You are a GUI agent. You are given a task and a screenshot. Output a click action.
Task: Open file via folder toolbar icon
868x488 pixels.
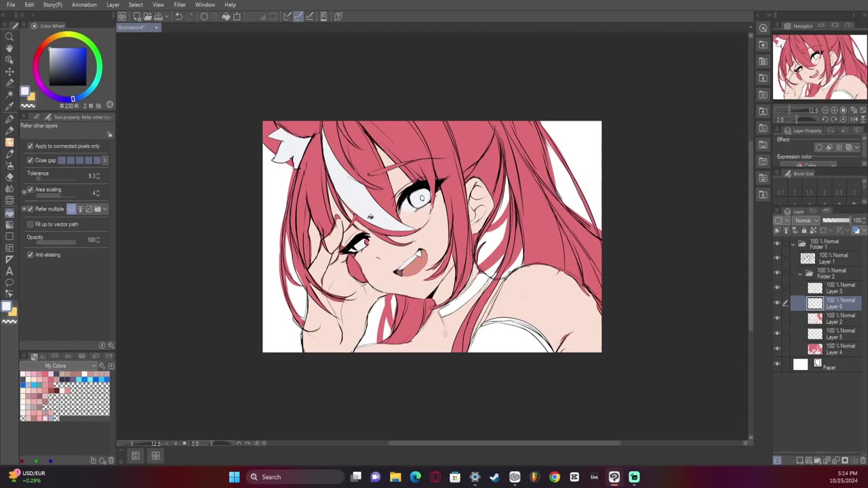click(x=147, y=16)
